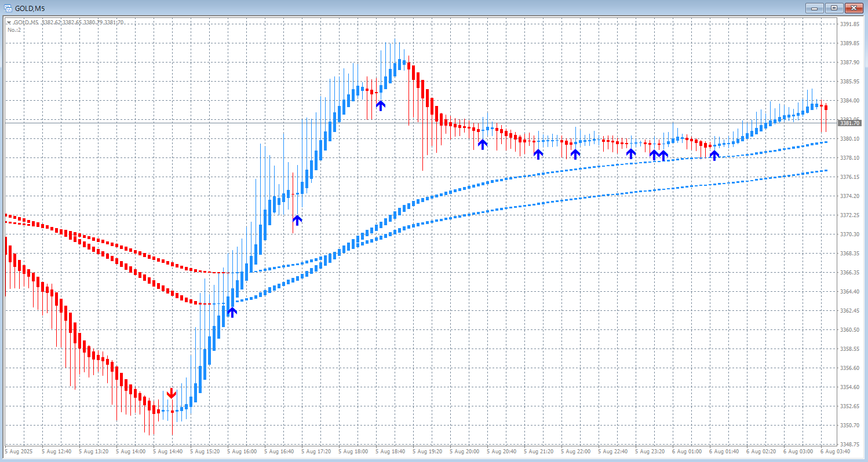Expand the triangle dropdown beside chart symbol label
868x462 pixels.
pyautogui.click(x=9, y=23)
